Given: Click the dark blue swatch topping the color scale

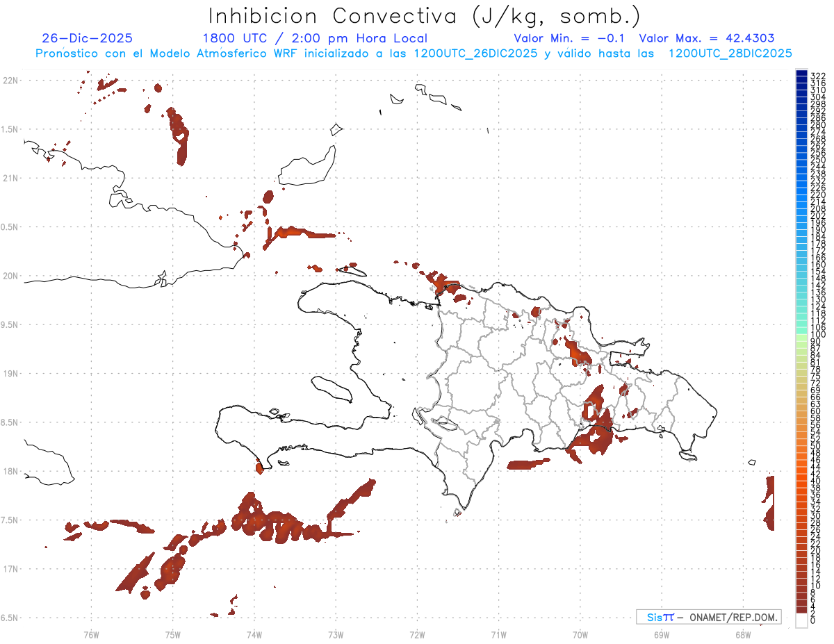Looking at the screenshot, I should [801, 74].
